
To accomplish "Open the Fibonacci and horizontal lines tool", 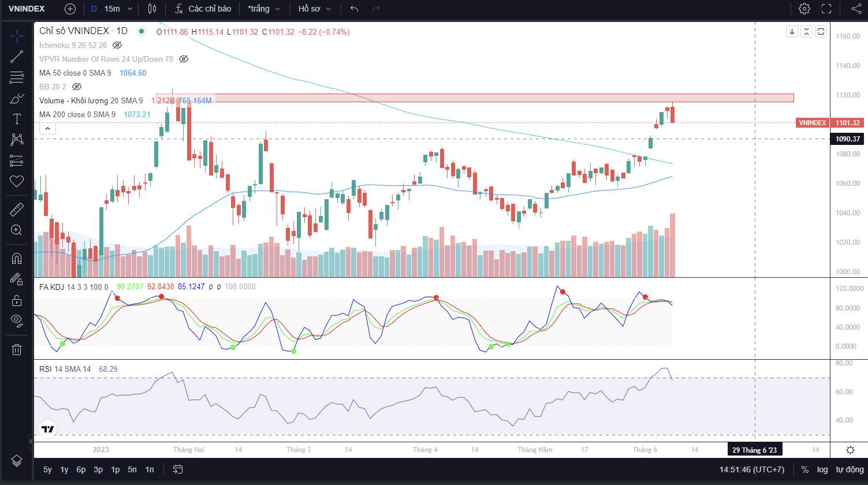I will 17,77.
